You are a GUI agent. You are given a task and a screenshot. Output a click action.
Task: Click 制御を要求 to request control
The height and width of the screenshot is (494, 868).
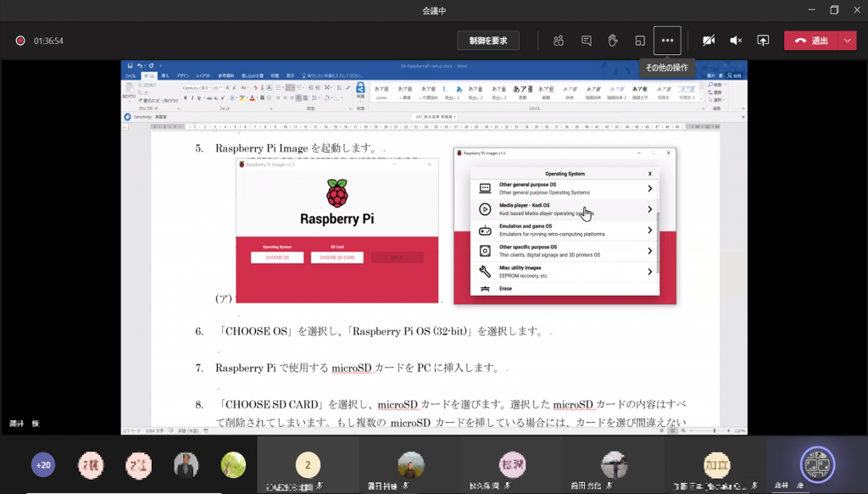(x=488, y=41)
